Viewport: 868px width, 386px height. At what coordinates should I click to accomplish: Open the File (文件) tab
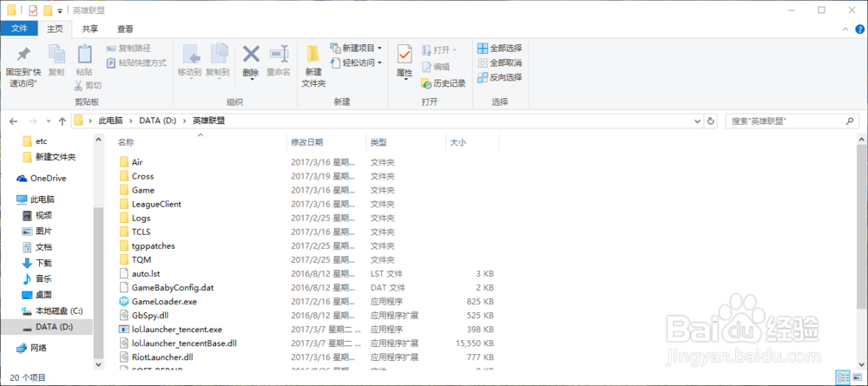coord(19,29)
